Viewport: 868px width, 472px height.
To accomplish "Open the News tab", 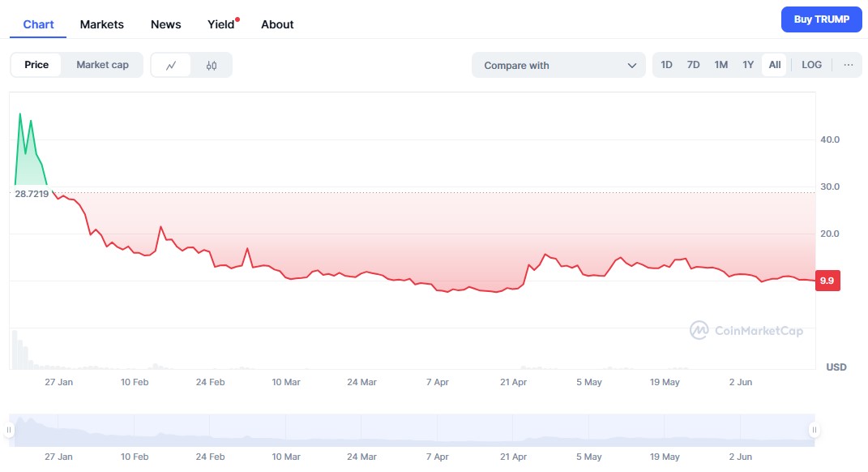I will 165,24.
